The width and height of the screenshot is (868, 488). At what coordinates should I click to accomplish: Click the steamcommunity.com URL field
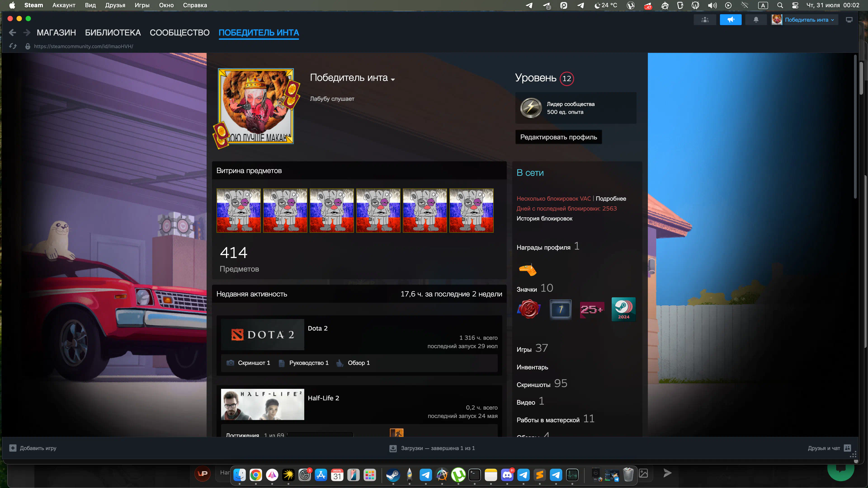[x=84, y=46]
